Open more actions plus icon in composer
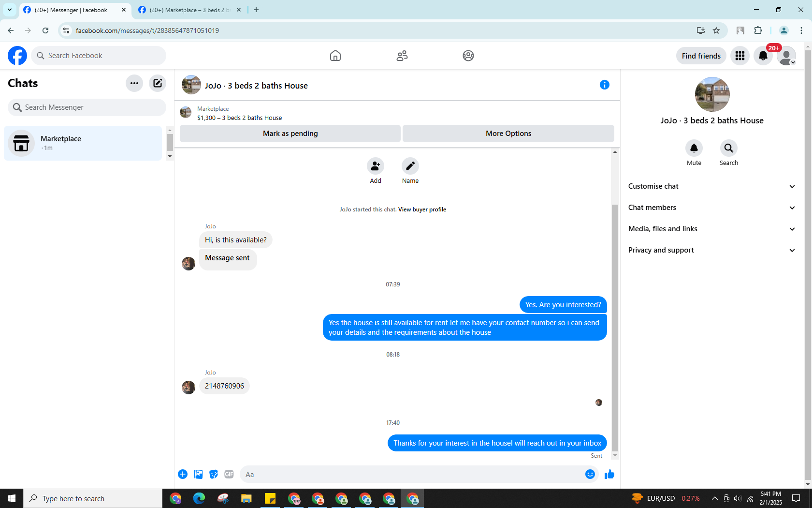Screen dimensions: 812x508 [x=183, y=474]
